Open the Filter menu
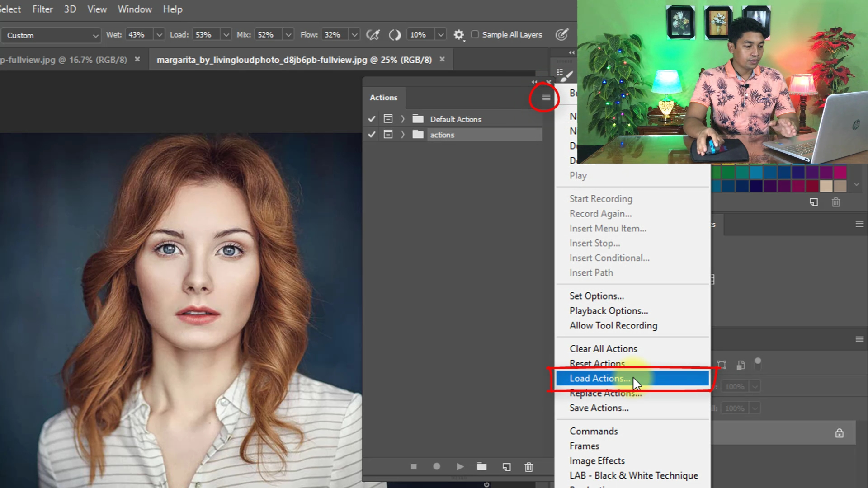868x488 pixels. (42, 9)
